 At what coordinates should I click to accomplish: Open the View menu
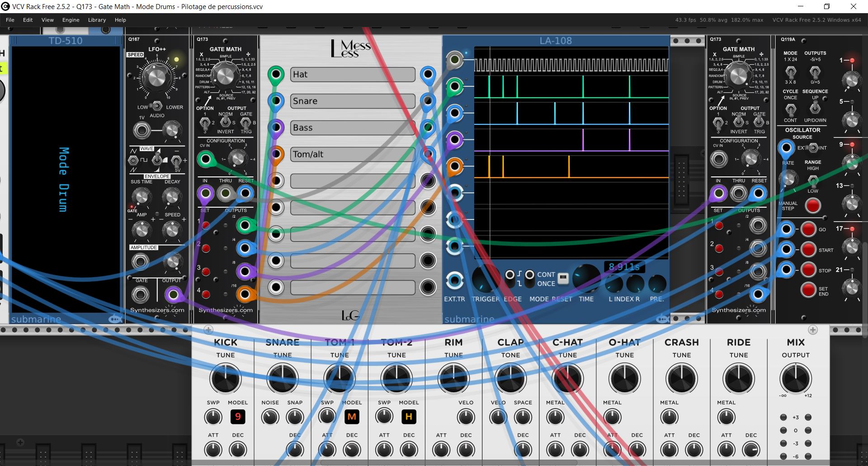coord(47,20)
